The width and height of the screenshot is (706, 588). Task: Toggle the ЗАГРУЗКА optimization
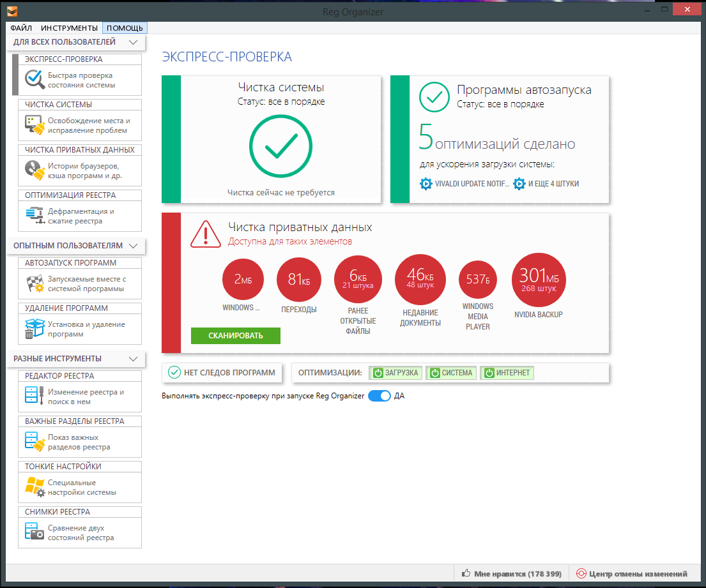(x=395, y=373)
